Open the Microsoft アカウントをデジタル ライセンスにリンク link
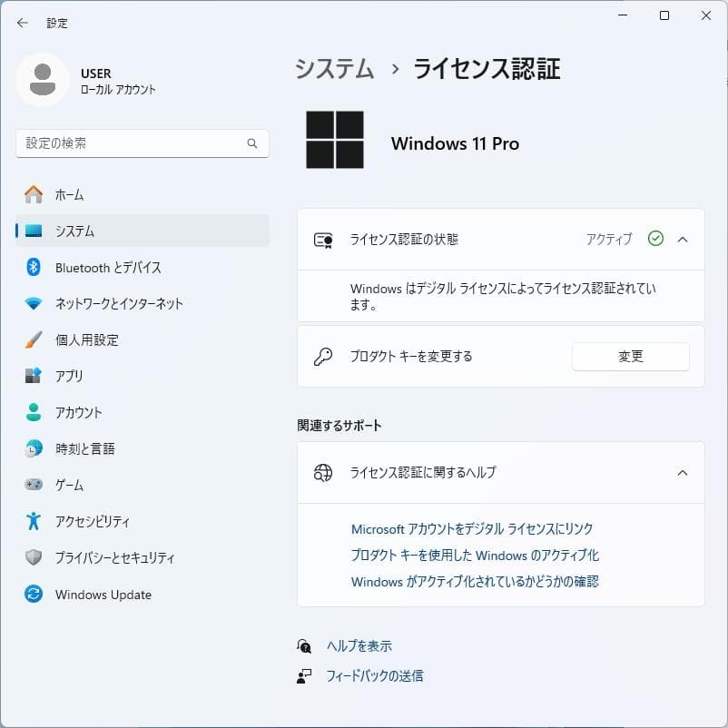The width and height of the screenshot is (728, 728). 471,528
